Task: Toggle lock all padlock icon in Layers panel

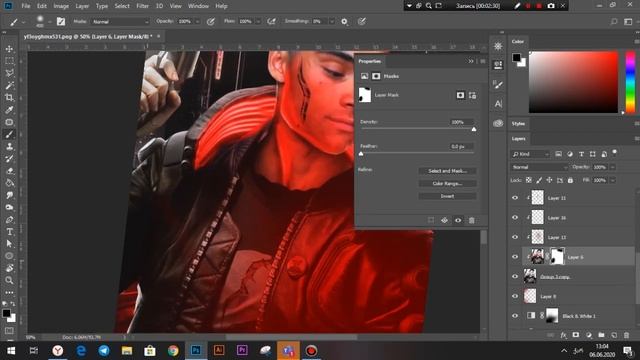Action: [570, 180]
